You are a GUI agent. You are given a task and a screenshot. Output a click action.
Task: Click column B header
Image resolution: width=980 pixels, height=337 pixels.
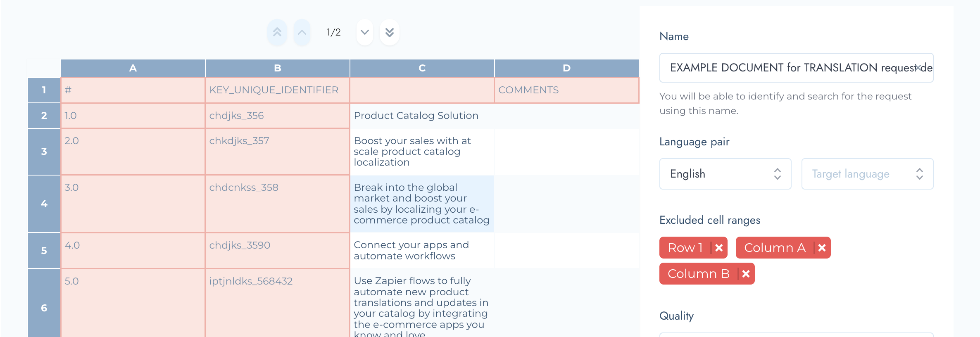pyautogui.click(x=277, y=68)
